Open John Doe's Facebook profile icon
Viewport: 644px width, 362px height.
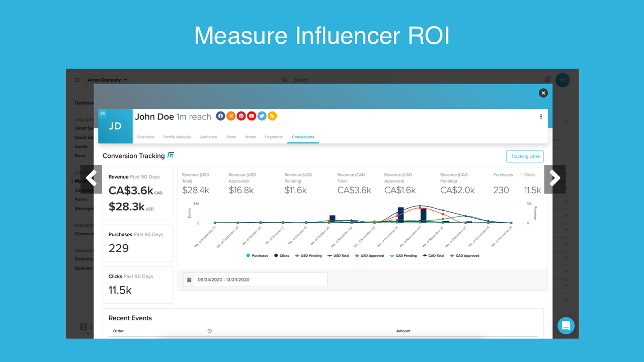click(220, 116)
